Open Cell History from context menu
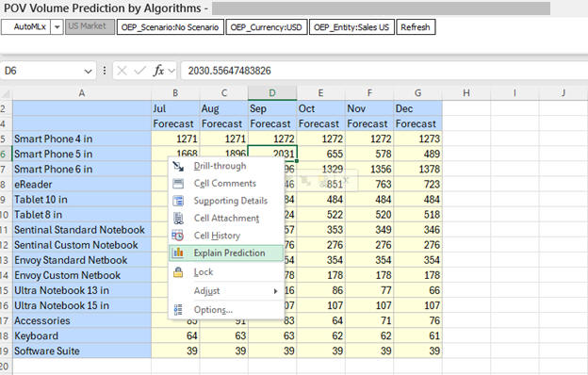This screenshot has width=588, height=375. 226,236
